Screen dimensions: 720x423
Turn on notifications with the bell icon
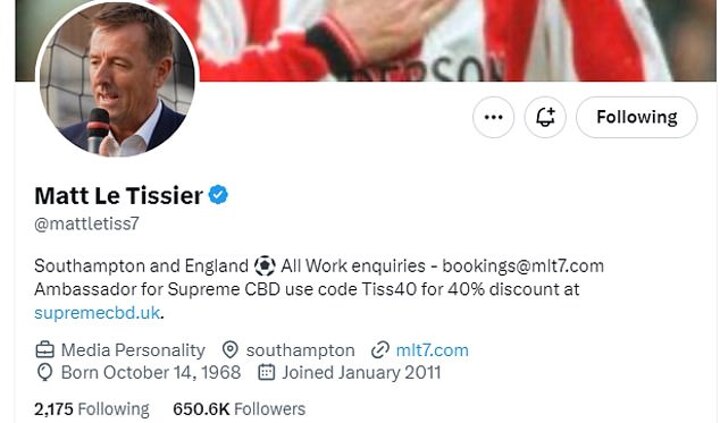(545, 117)
